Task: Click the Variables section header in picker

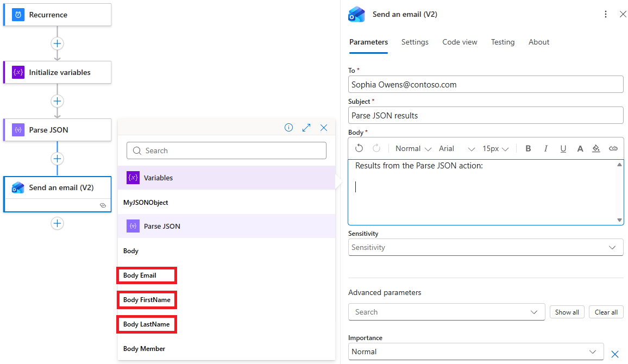Action: pyautogui.click(x=227, y=178)
